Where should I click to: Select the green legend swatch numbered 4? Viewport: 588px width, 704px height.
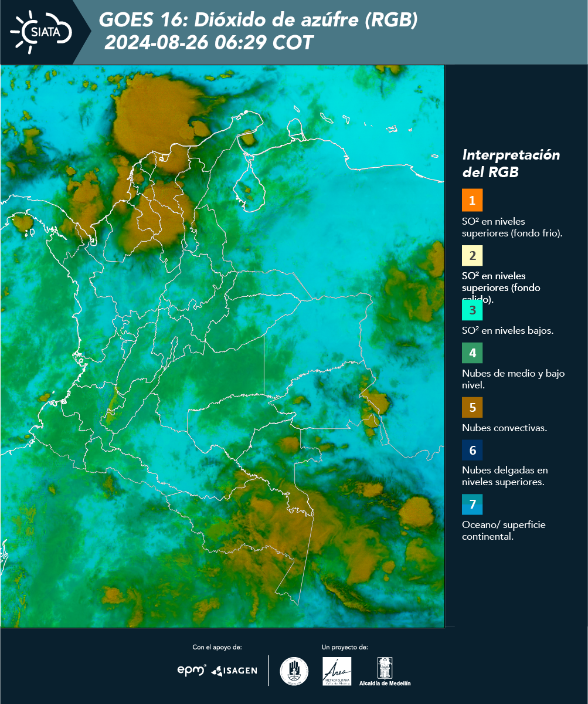(472, 353)
